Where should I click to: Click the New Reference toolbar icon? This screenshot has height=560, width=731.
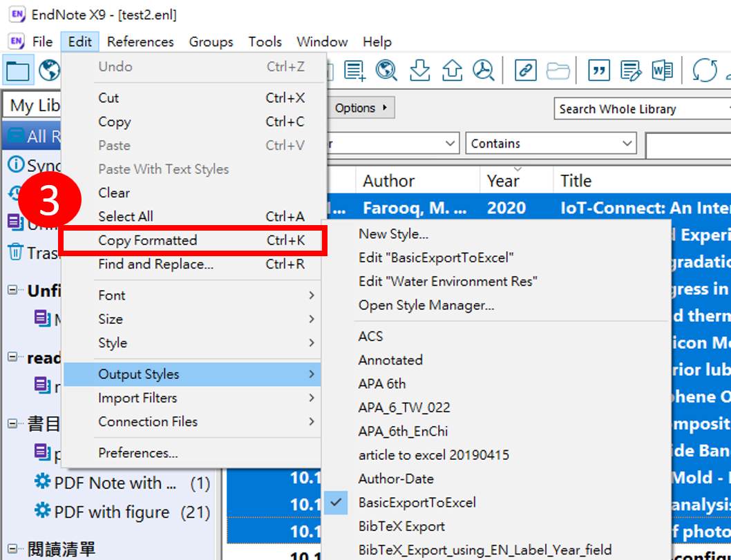coord(354,70)
